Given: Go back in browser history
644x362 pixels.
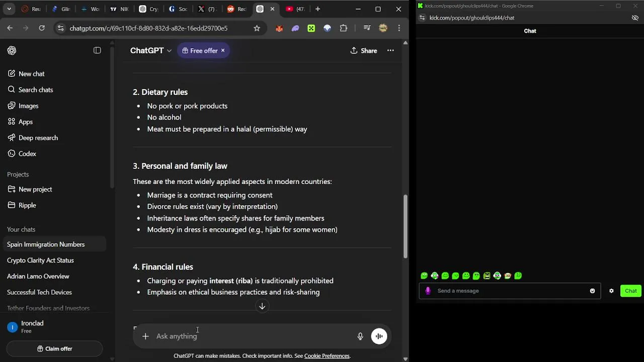Looking at the screenshot, I should [10, 28].
